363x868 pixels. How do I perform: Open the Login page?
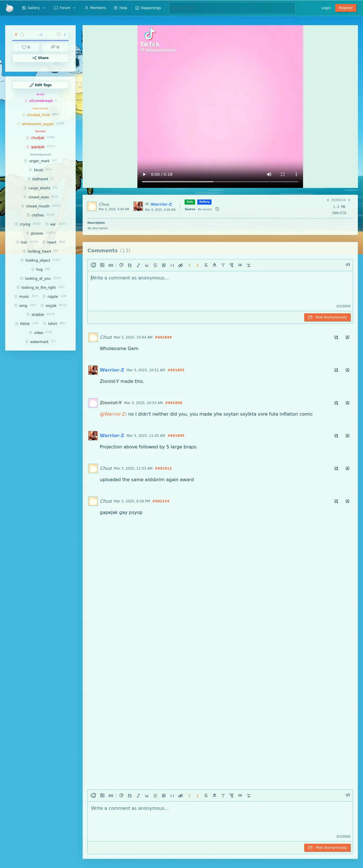click(326, 8)
